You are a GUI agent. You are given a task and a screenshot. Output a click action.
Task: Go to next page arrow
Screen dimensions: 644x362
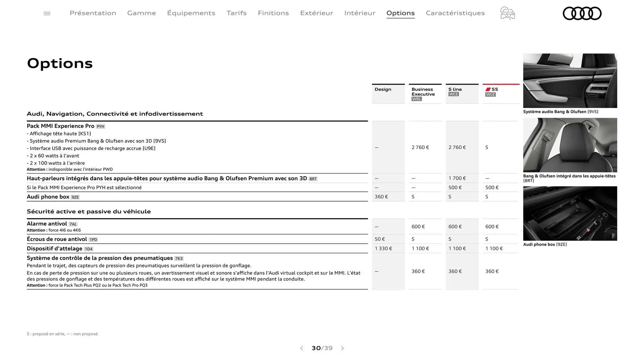click(x=342, y=348)
